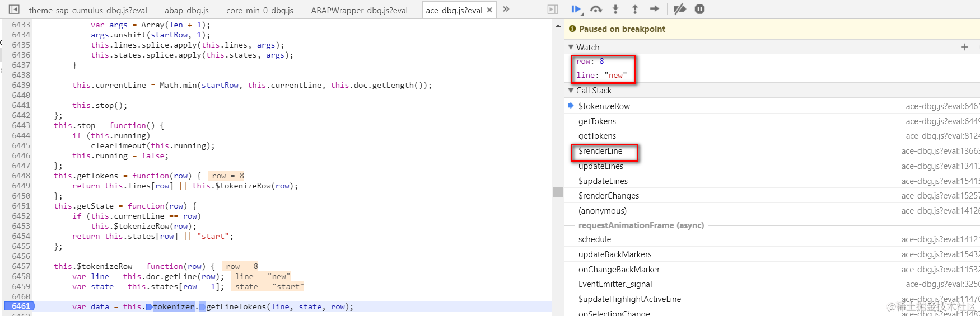Select EventEmitter._signal call stack frame
The height and width of the screenshot is (316, 980).
[x=615, y=284]
